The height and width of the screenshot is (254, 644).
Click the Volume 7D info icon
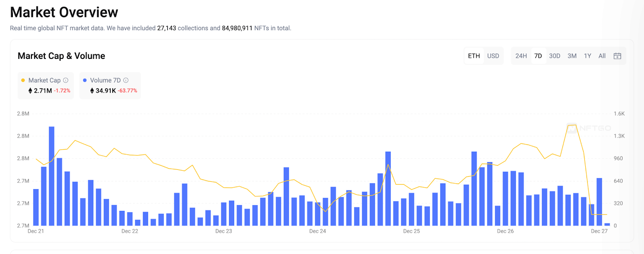click(126, 80)
